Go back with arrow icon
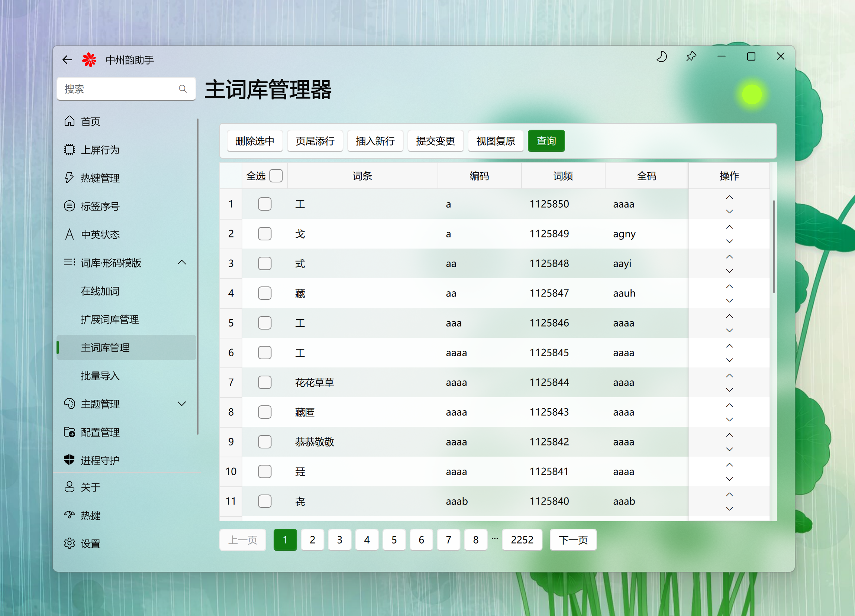Image resolution: width=855 pixels, height=616 pixels. point(67,59)
